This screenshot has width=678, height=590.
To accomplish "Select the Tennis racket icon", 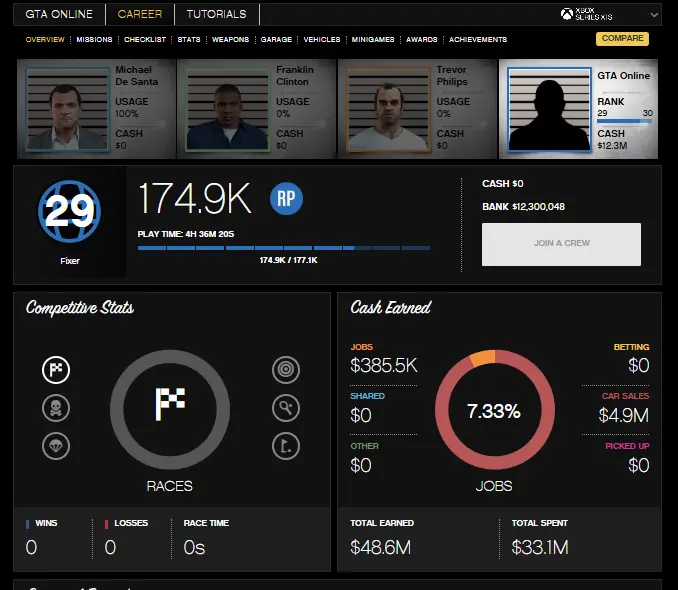I will (286, 408).
